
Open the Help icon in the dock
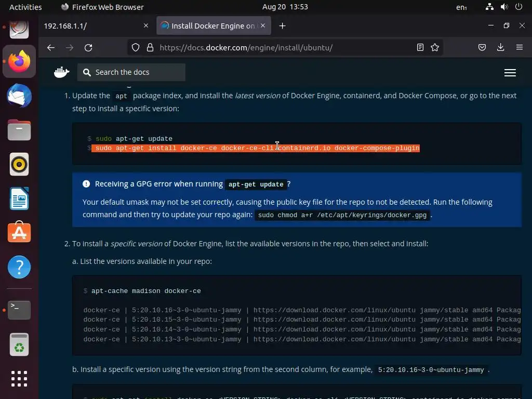pos(19,267)
